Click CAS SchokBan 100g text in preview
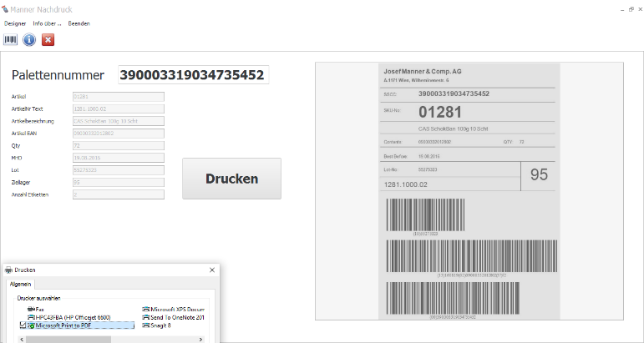This screenshot has width=644, height=343. pyautogui.click(x=453, y=129)
